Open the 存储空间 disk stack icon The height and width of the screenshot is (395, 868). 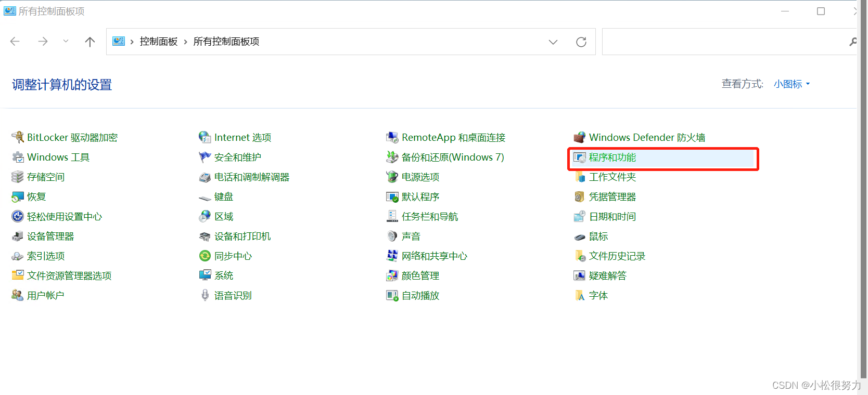tap(18, 177)
